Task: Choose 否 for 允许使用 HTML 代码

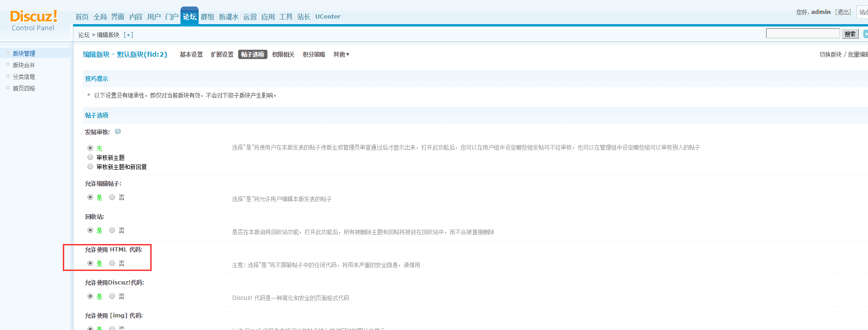Action: 112,263
